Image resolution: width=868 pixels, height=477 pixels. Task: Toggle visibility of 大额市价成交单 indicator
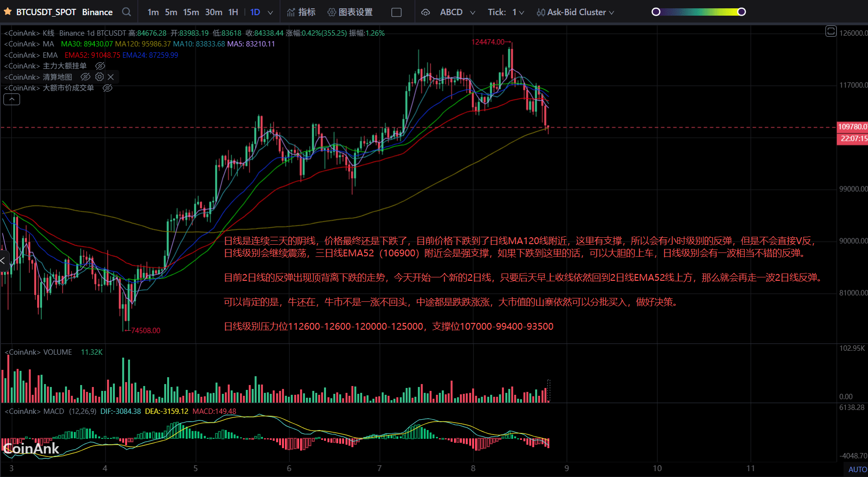[108, 88]
